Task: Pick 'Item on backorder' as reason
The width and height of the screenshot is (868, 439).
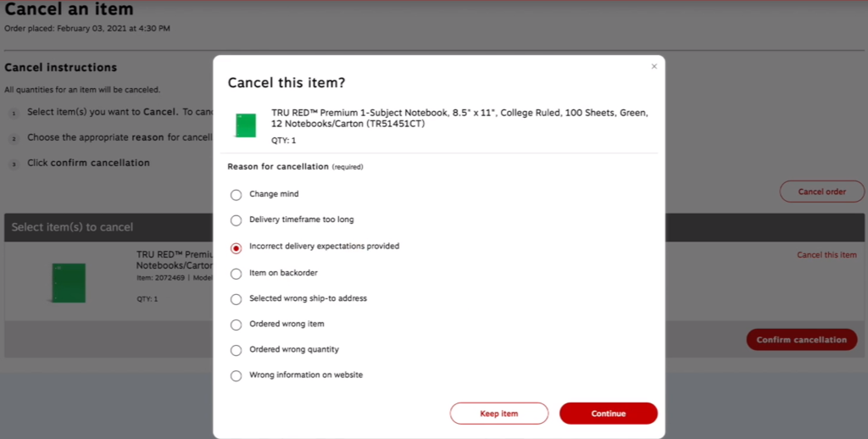Action: (x=236, y=274)
